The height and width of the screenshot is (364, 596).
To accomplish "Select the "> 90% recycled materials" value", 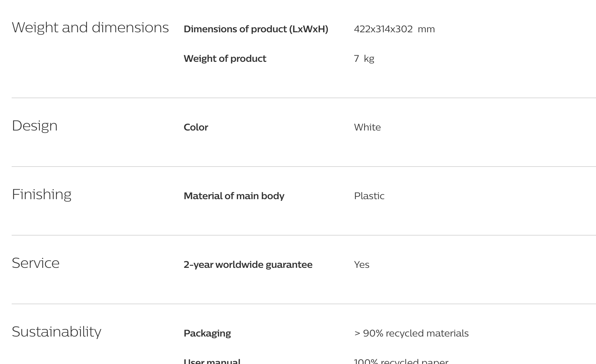I will (x=411, y=333).
